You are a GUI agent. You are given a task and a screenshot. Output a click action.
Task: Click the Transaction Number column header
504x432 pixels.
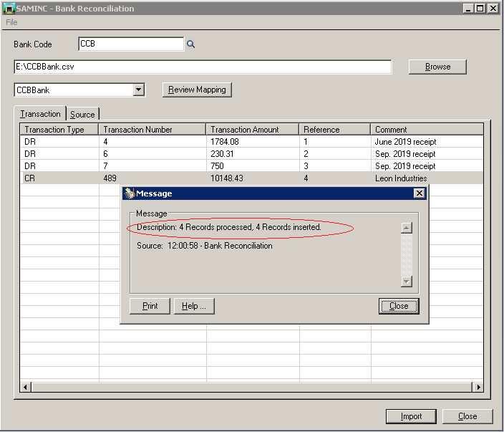pos(152,129)
